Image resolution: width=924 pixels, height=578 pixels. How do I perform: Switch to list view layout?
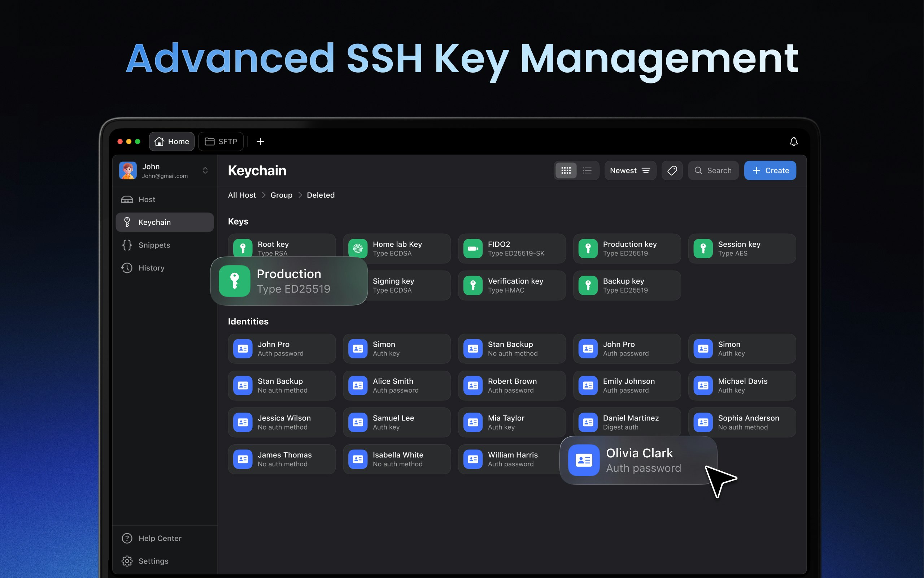coord(587,171)
